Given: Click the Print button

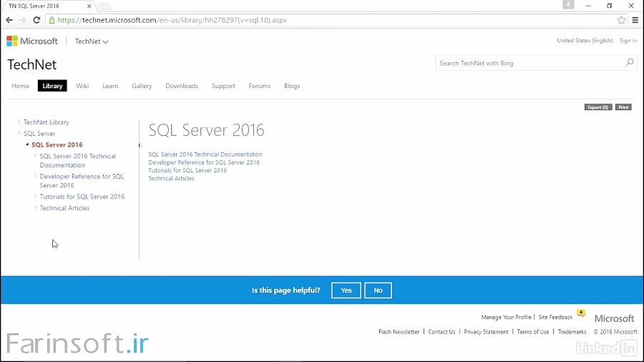Looking at the screenshot, I should tap(623, 107).
